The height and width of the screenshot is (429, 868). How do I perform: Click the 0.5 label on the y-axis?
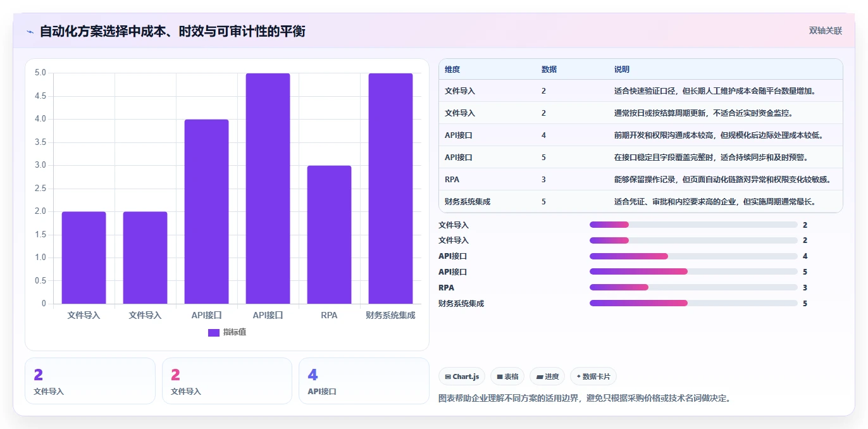pyautogui.click(x=40, y=281)
